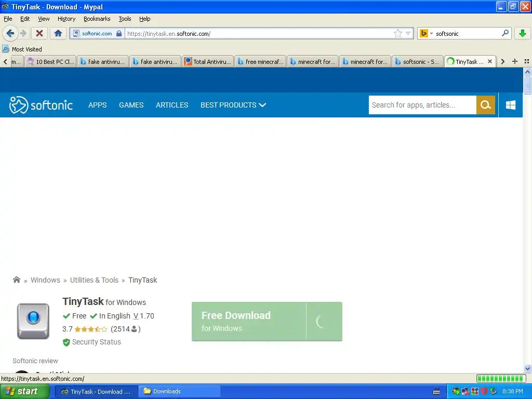Select the TinyTask - Download taskbar button
Screen dimensions: 532x399
[96, 391]
